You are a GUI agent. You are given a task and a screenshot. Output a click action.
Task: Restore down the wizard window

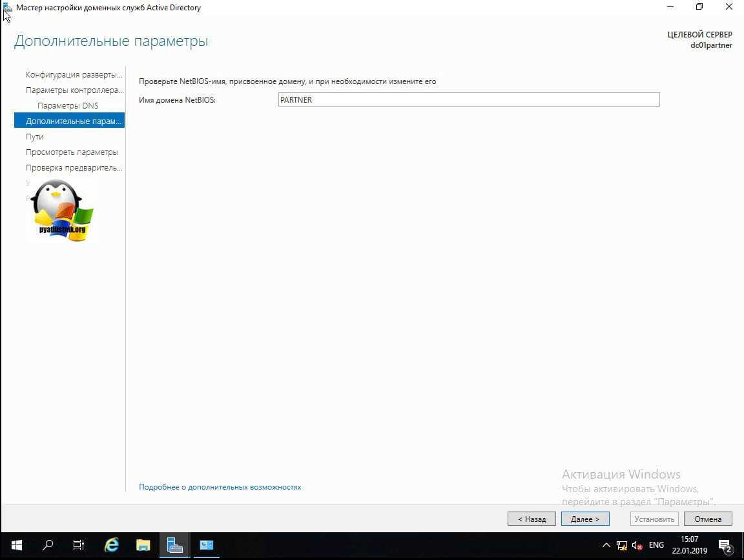[699, 7]
